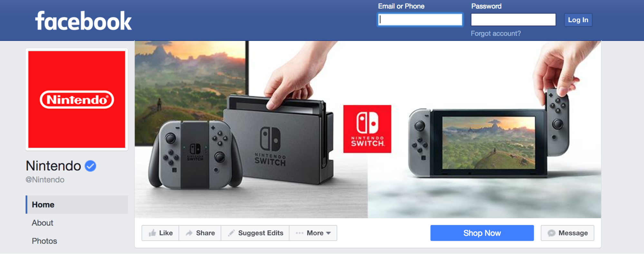Click the Messenger bubble icon on Message
This screenshot has height=254, width=644.
point(552,233)
